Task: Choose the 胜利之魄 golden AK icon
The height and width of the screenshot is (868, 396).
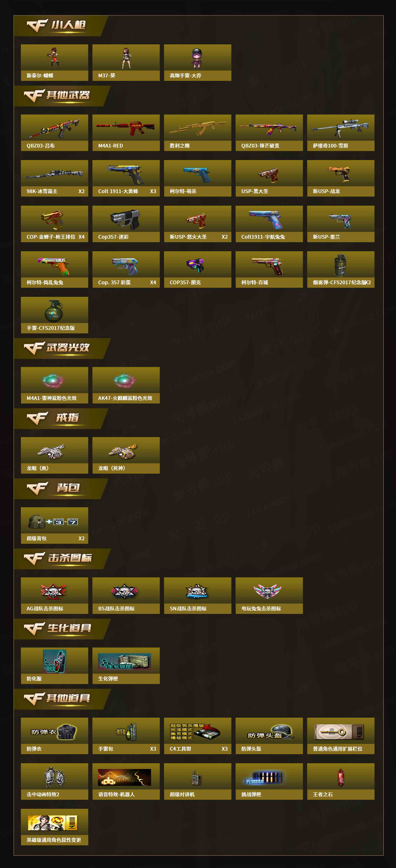Action: tap(197, 128)
